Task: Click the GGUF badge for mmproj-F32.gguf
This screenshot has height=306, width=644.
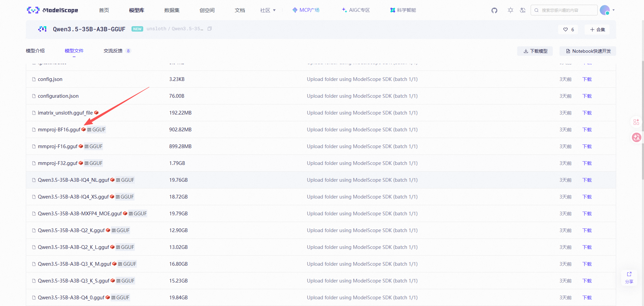Action: coord(94,163)
